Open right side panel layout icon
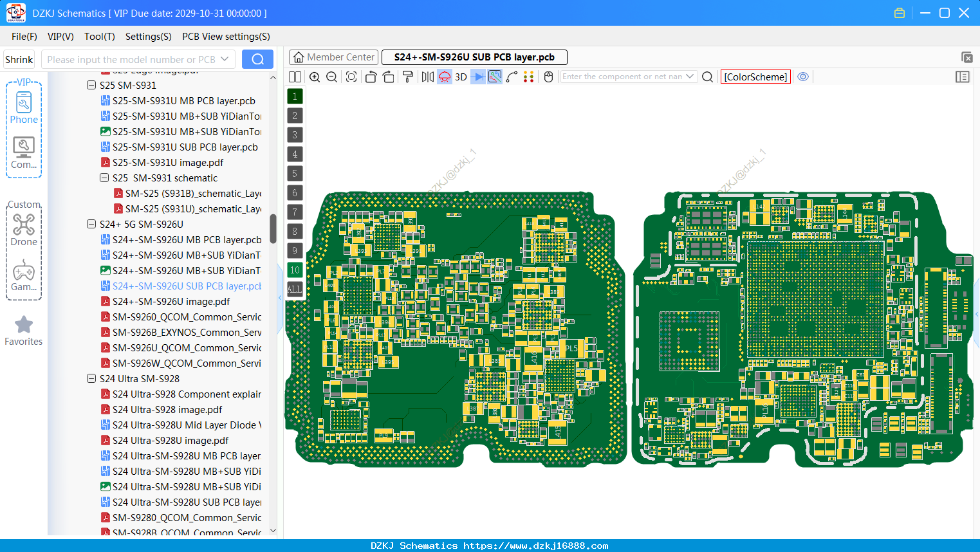980x552 pixels. coord(963,77)
